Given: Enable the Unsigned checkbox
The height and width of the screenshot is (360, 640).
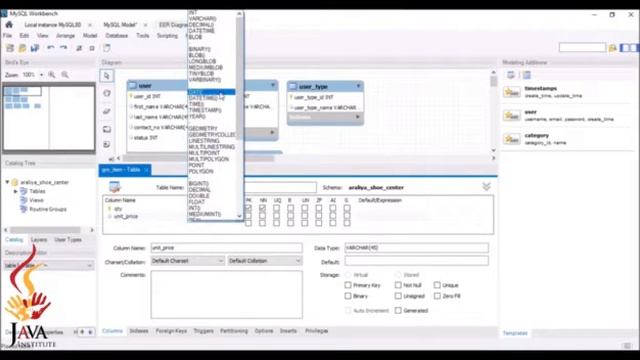Looking at the screenshot, I should [x=398, y=296].
